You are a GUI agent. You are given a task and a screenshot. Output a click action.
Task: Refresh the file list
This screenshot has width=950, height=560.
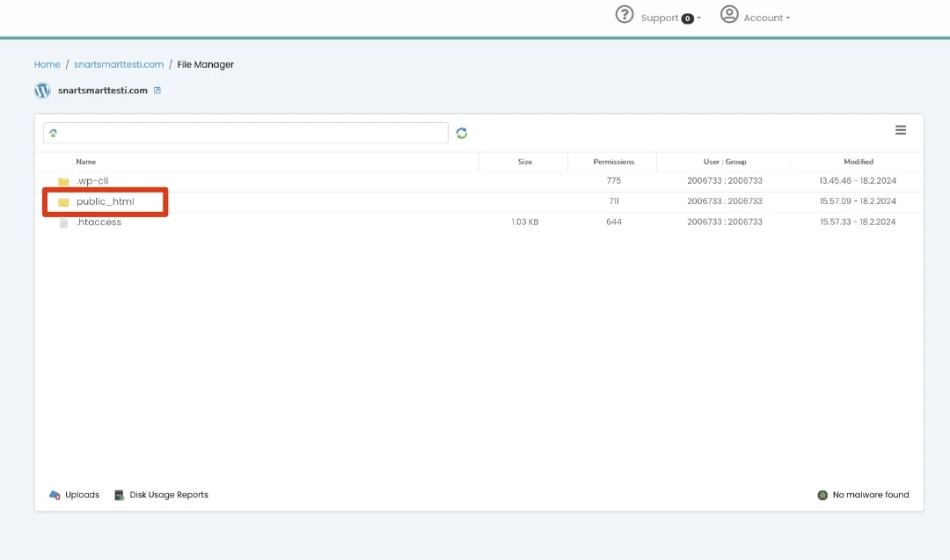click(462, 134)
